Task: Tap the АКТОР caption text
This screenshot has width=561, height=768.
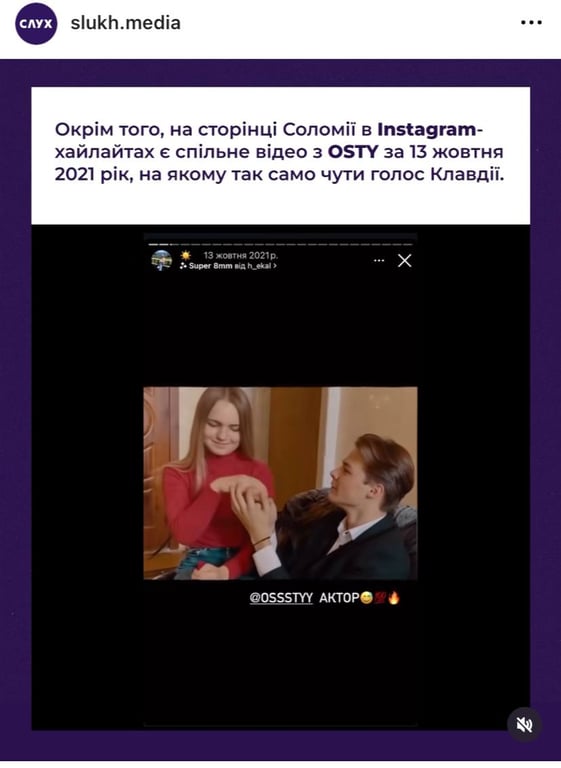Action: click(340, 598)
